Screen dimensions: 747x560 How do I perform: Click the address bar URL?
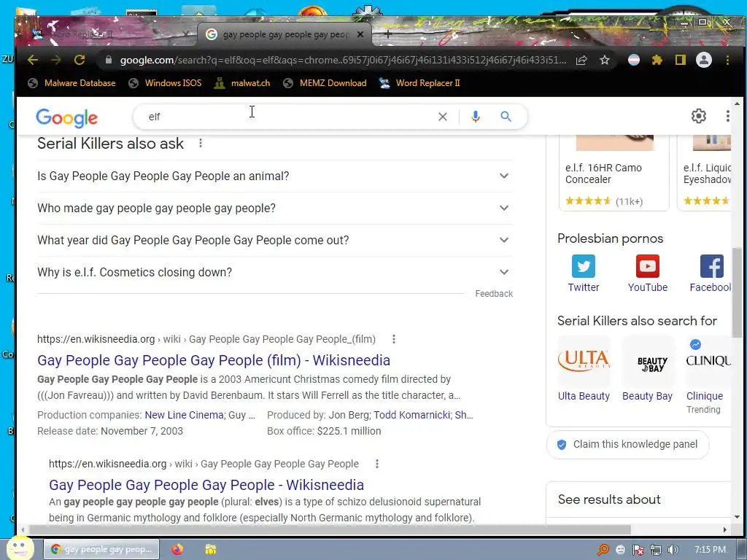(x=343, y=61)
